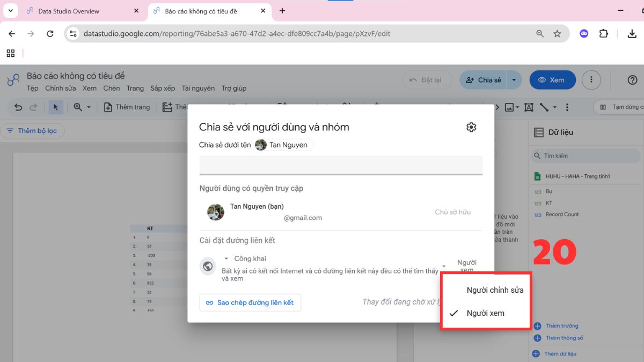644x362 pixels.
Task: Expand the zoom tool dropdown arrow
Action: (x=89, y=107)
